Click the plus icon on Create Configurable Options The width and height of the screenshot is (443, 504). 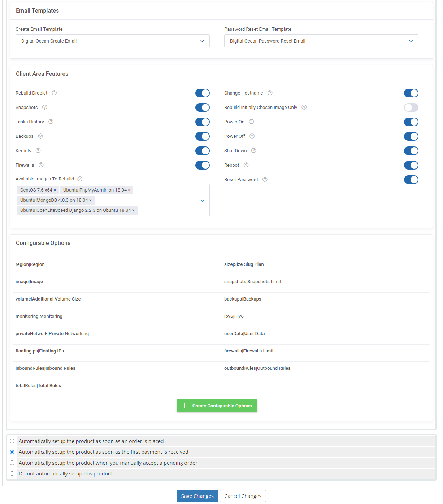pos(184,406)
